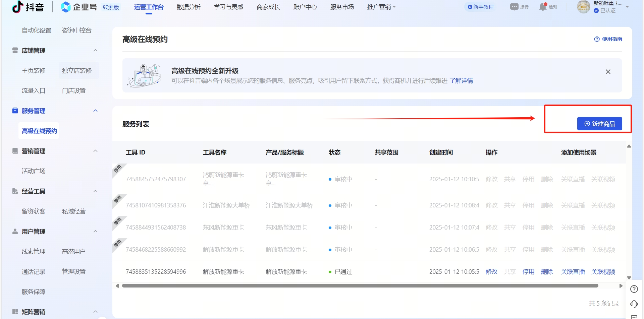The width and height of the screenshot is (644, 319).
Task: Click the 企业号 enterprise logo icon
Action: [x=66, y=7]
